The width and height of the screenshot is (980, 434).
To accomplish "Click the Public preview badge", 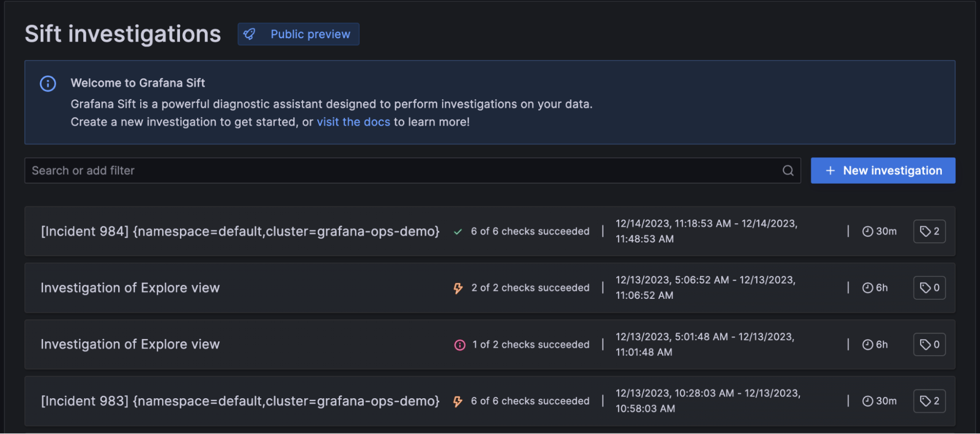I will click(299, 34).
